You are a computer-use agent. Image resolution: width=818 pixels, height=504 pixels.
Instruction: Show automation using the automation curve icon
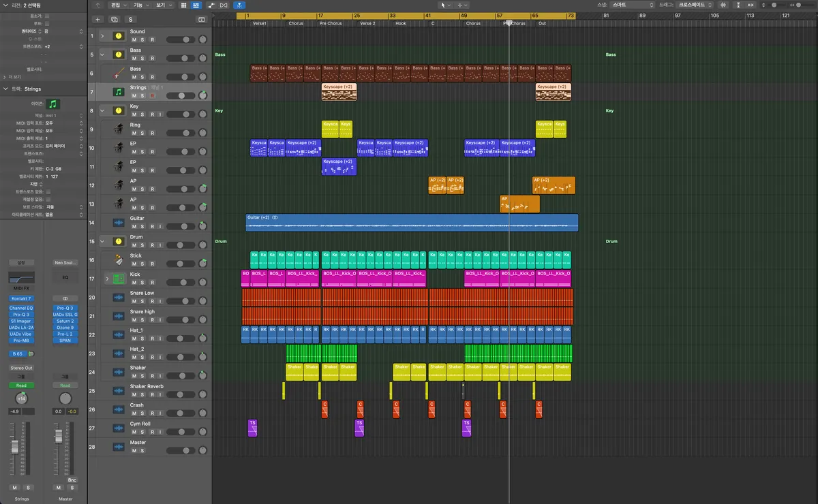(x=211, y=5)
